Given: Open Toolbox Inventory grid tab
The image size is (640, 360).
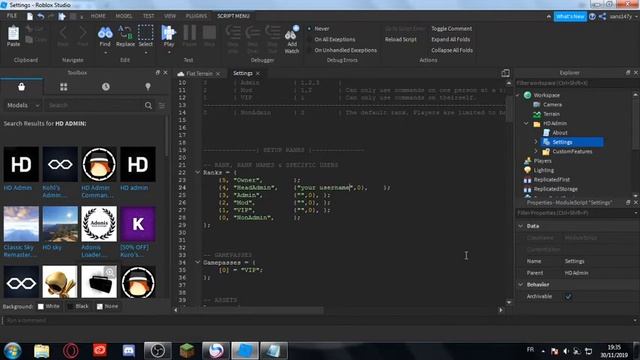Looking at the screenshot, I should pyautogui.click(x=64, y=87).
